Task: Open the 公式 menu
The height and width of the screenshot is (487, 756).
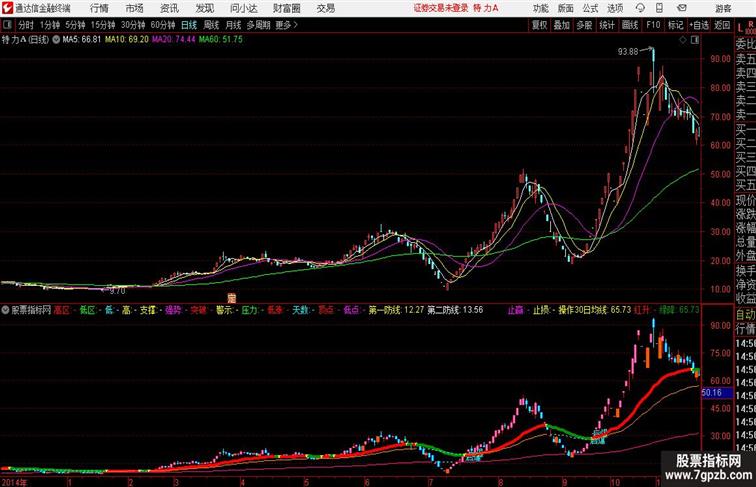Action: click(x=590, y=8)
